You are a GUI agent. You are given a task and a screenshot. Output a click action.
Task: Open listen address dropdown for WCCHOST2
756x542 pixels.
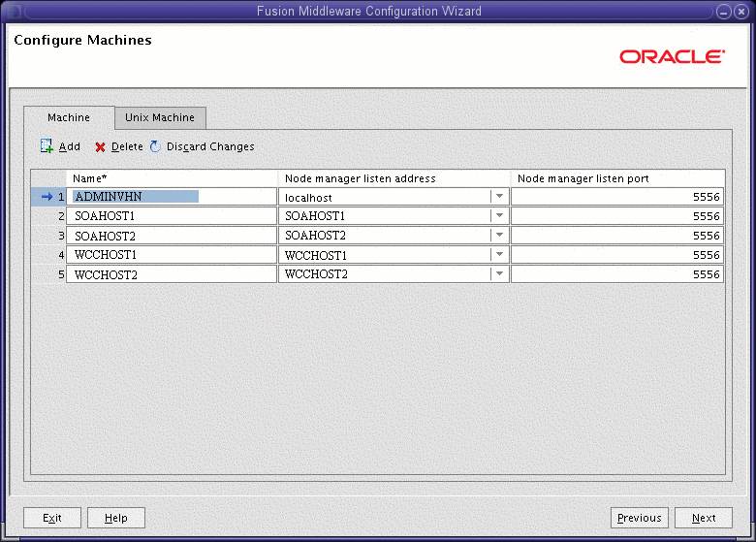point(499,273)
